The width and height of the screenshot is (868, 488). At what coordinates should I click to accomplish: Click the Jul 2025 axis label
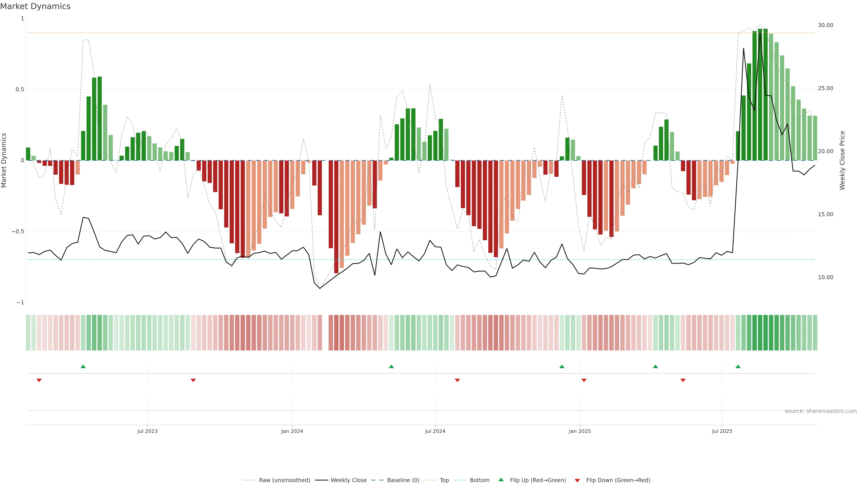click(722, 431)
